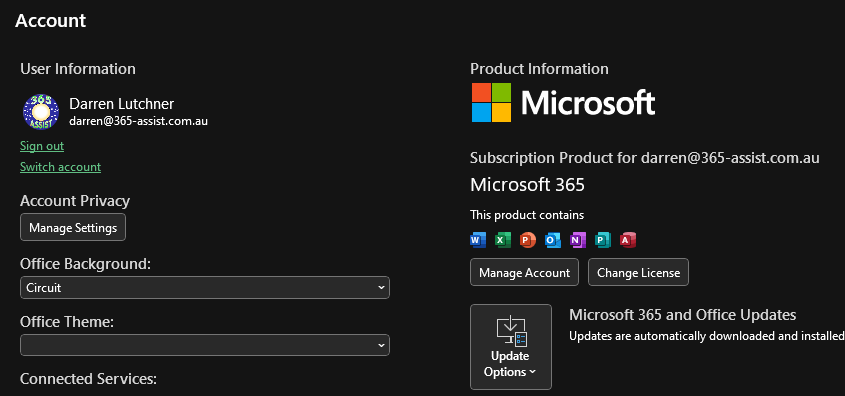Click the Connected Services label
Viewport: 845px width, 396px height.
click(x=88, y=379)
